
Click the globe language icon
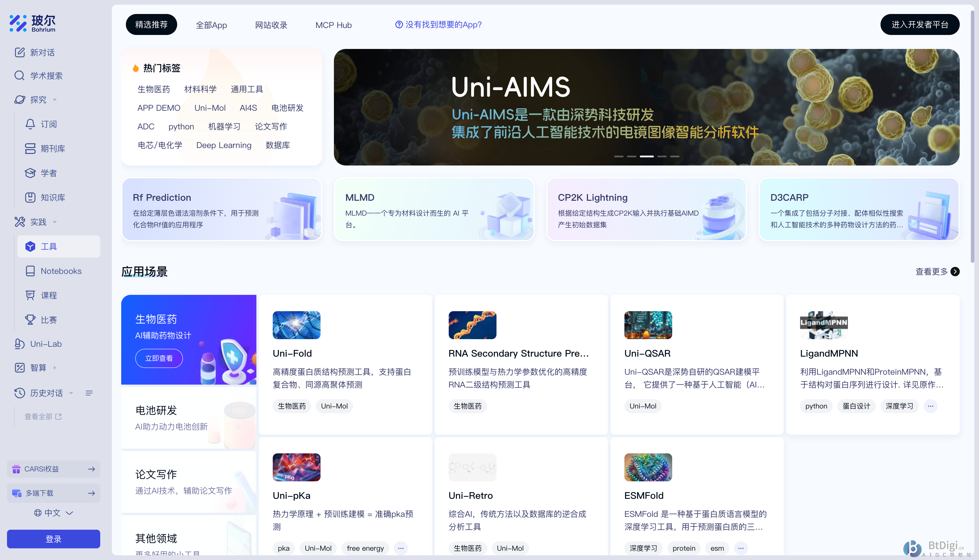tap(38, 513)
